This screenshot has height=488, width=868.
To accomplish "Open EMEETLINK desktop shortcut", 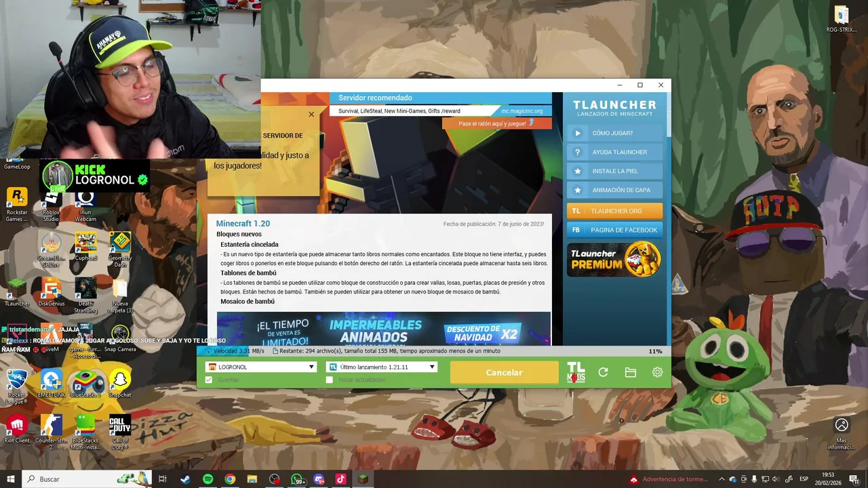I will point(52,384).
